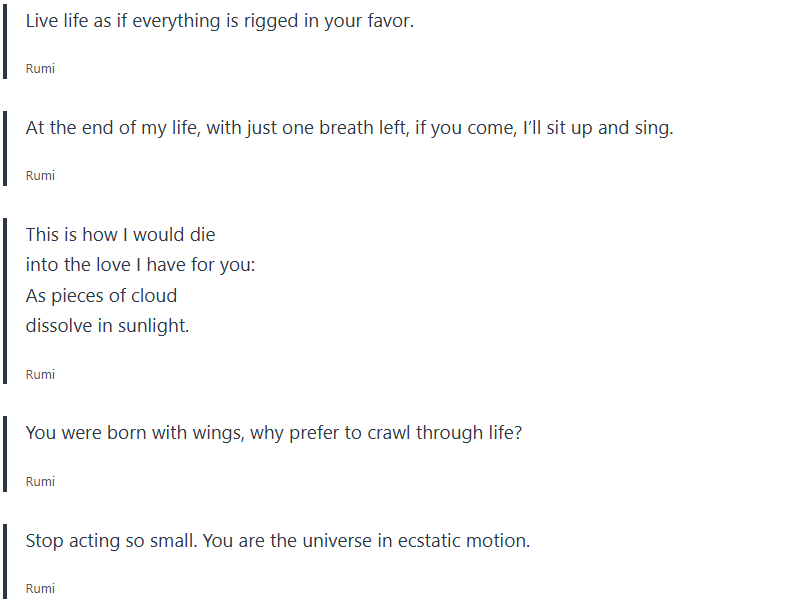Click Rumi beneath "dissolve in sunlight" poem

point(40,375)
